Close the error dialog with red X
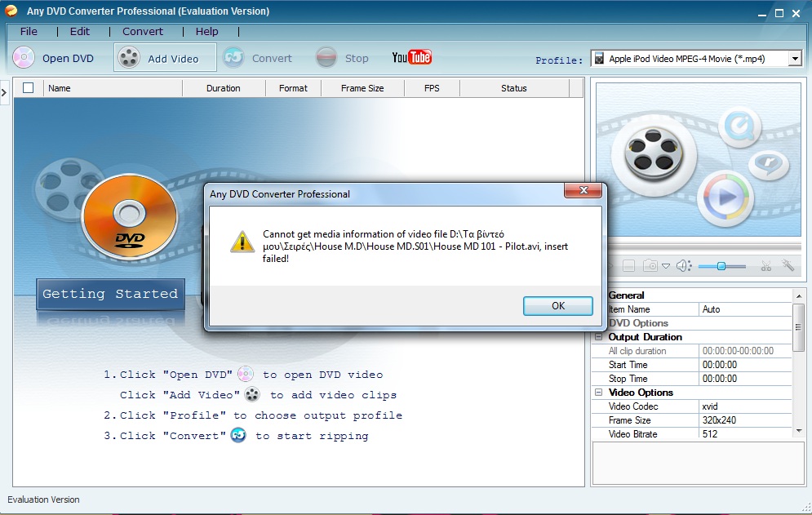Screen dimensions: 812x515 point(583,190)
